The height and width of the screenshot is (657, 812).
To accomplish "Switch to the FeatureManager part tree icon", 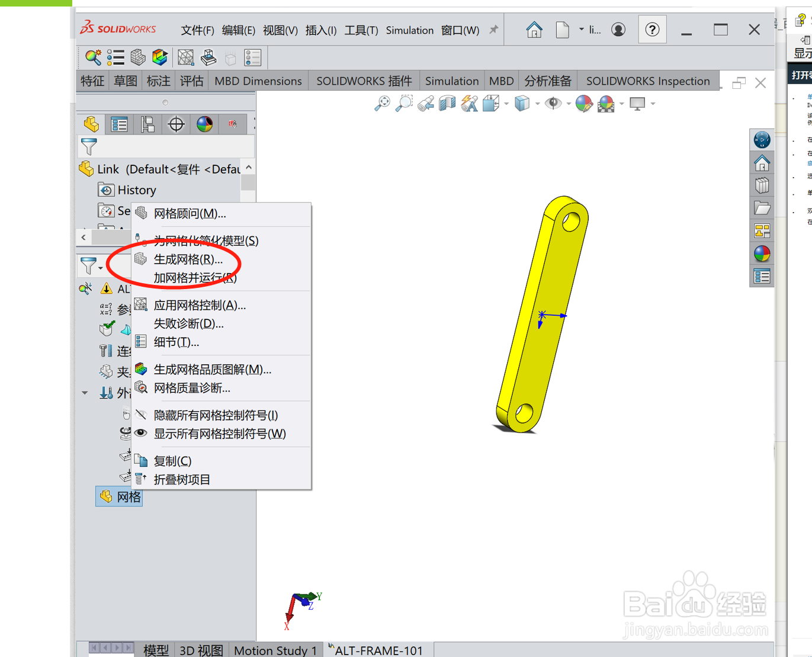I will 92,124.
